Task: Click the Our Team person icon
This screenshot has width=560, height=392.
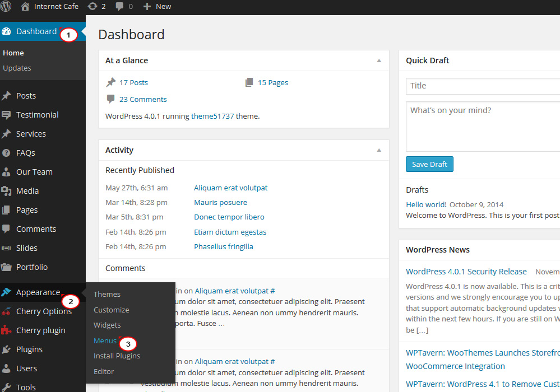Action: (x=6, y=172)
